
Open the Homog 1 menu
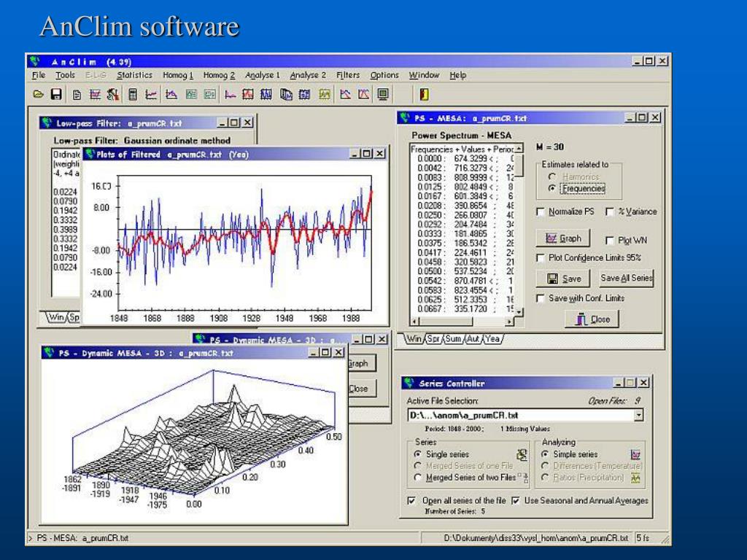click(178, 75)
